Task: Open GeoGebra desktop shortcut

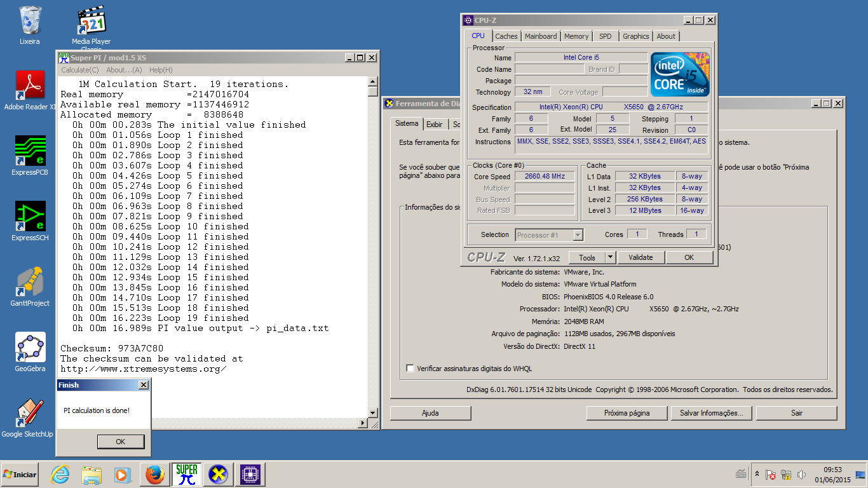Action: (29, 352)
